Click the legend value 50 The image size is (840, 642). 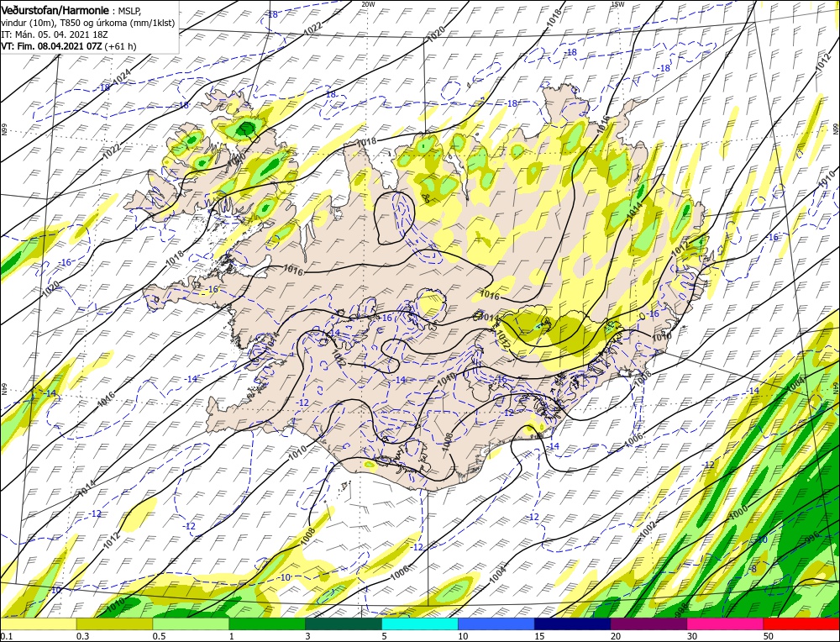(x=769, y=635)
